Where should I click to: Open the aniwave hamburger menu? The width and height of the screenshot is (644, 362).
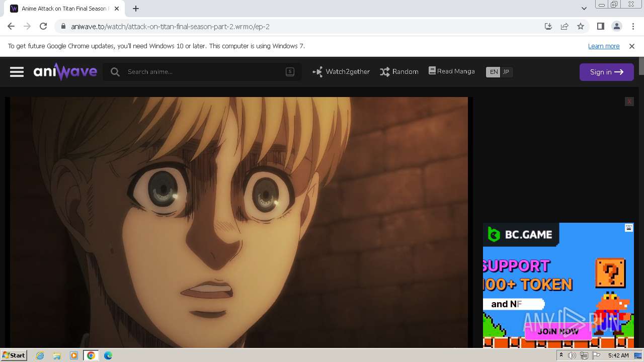[x=17, y=72]
